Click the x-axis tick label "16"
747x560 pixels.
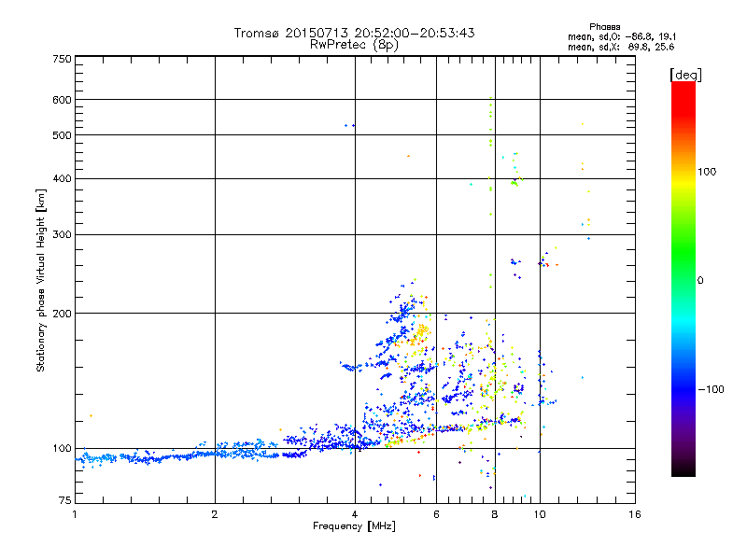pyautogui.click(x=635, y=514)
